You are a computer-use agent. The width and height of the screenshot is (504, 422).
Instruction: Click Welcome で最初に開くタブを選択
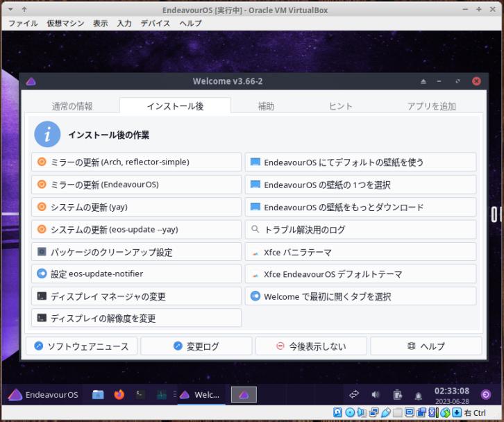360,296
